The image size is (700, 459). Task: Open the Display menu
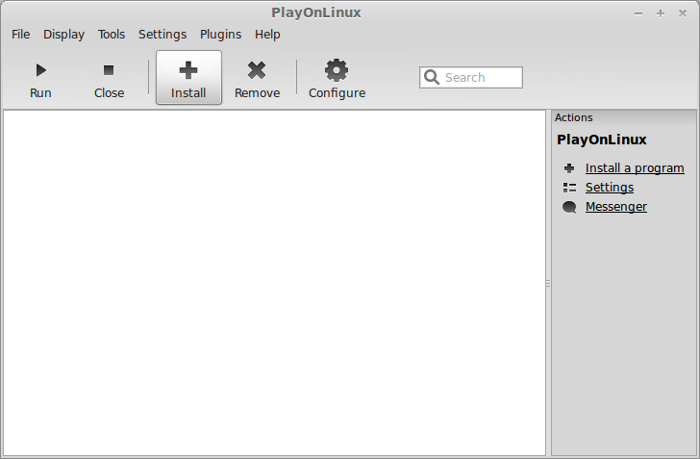(x=64, y=34)
